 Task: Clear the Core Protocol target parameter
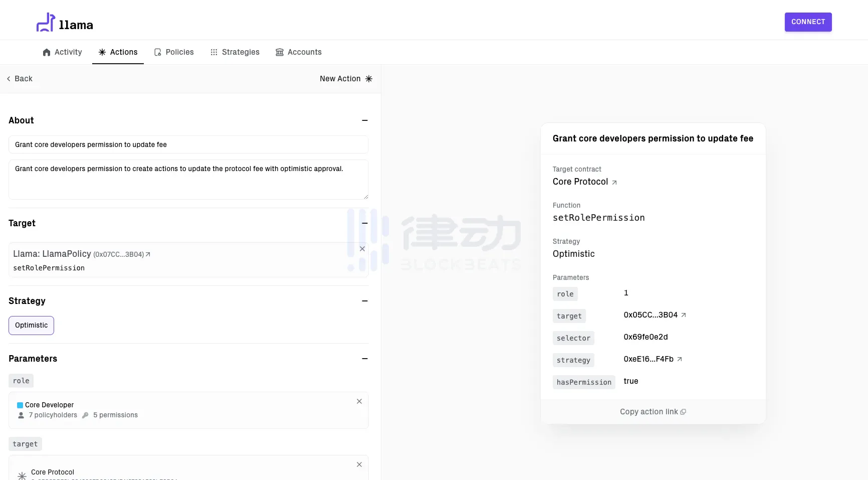click(359, 464)
